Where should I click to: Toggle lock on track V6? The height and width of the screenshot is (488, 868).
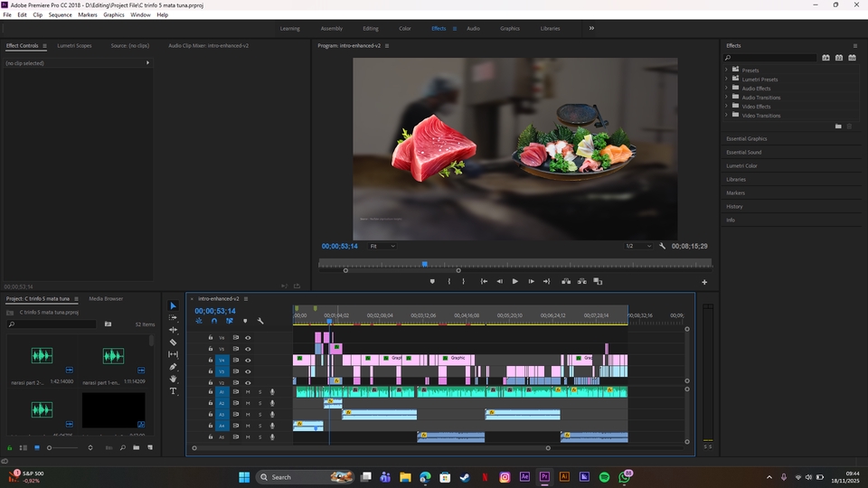pos(211,338)
